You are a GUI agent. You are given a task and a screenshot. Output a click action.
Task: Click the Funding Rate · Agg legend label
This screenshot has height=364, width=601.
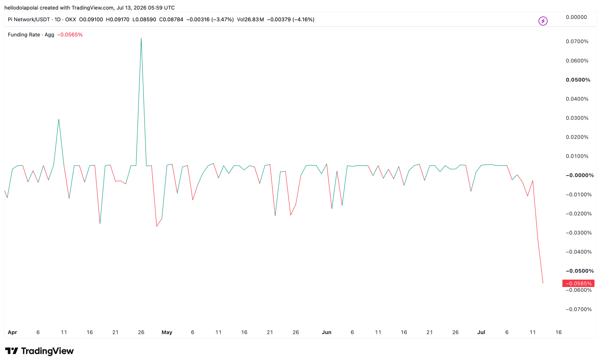31,35
